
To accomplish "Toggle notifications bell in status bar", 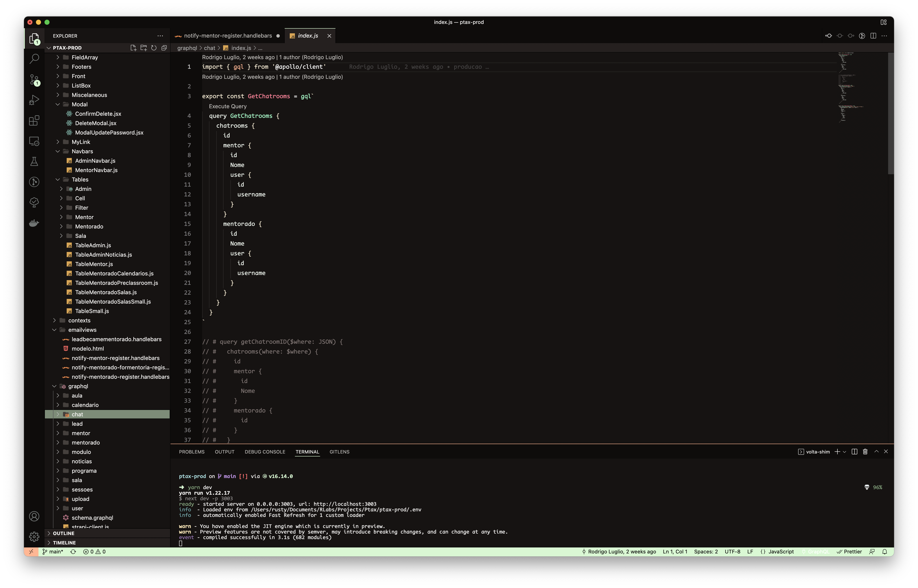I will (x=885, y=552).
